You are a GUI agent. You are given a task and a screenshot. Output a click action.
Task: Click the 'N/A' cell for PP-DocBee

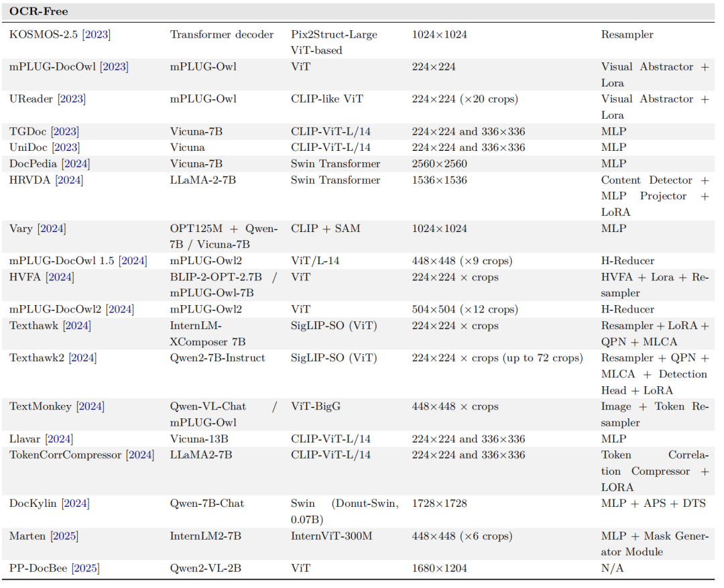[612, 568]
